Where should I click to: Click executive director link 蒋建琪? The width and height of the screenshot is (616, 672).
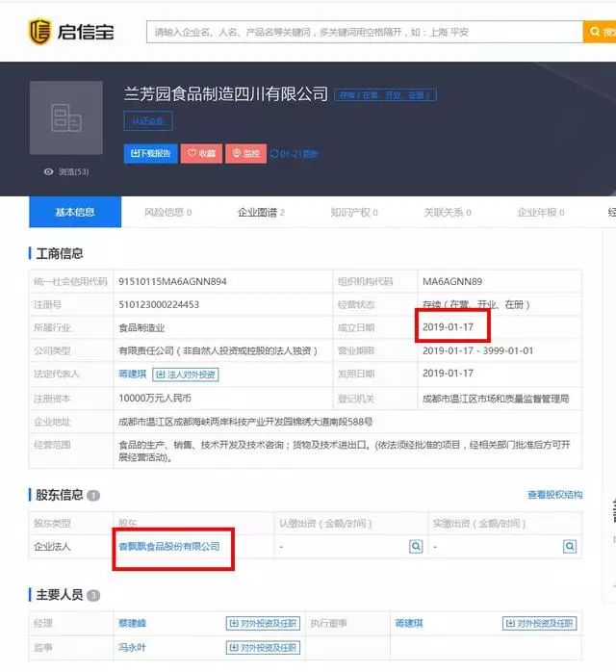pyautogui.click(x=409, y=623)
